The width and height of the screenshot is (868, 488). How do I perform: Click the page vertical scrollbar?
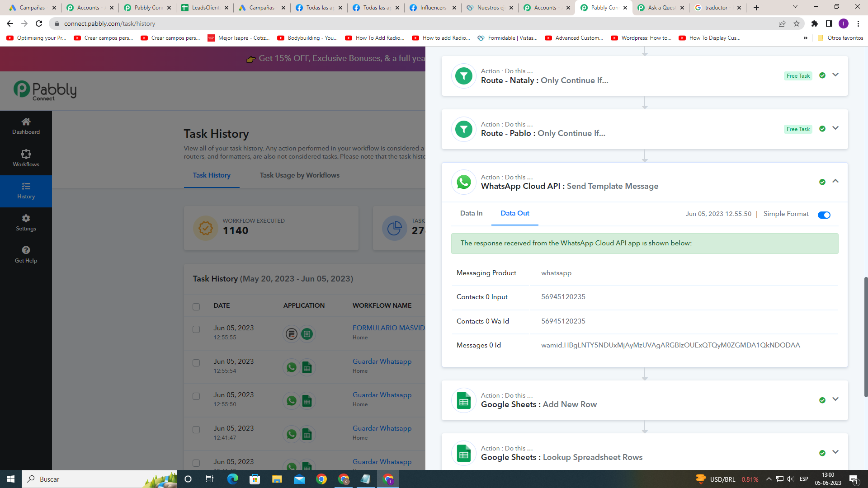click(x=866, y=337)
